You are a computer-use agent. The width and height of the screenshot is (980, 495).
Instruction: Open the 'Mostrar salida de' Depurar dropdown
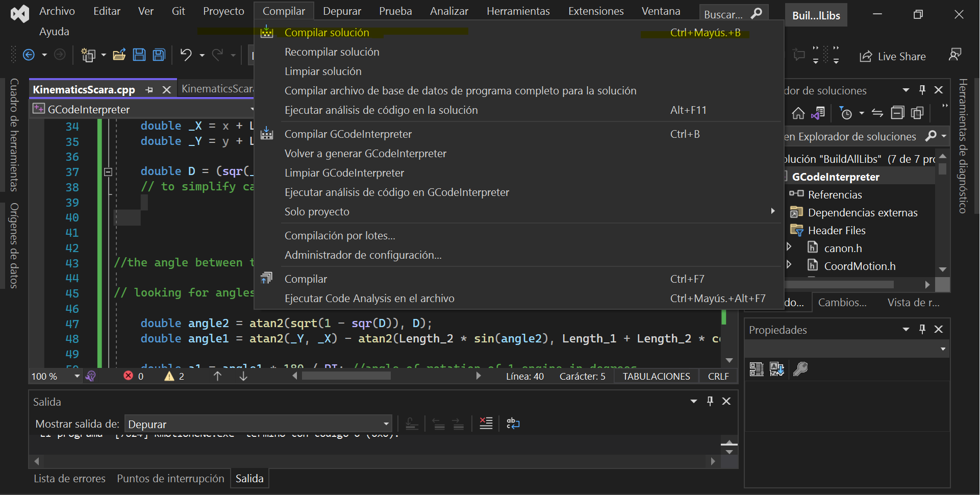[x=258, y=424]
